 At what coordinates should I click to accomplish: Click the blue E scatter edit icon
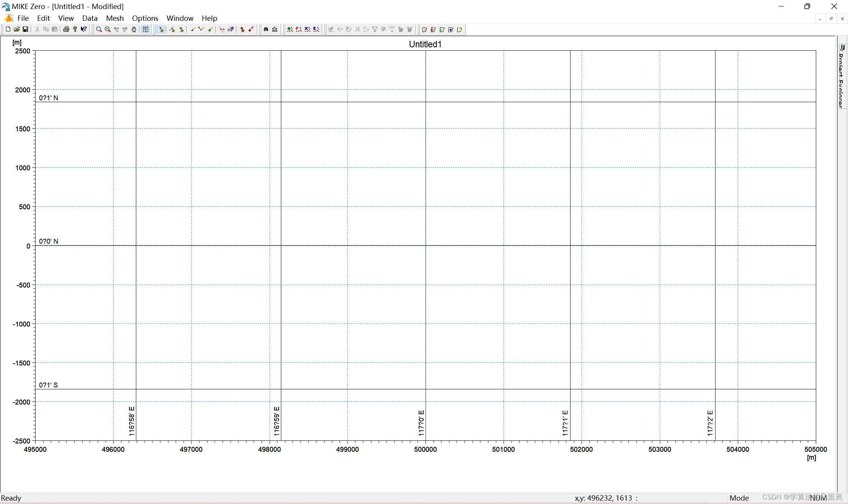pyautogui.click(x=316, y=30)
